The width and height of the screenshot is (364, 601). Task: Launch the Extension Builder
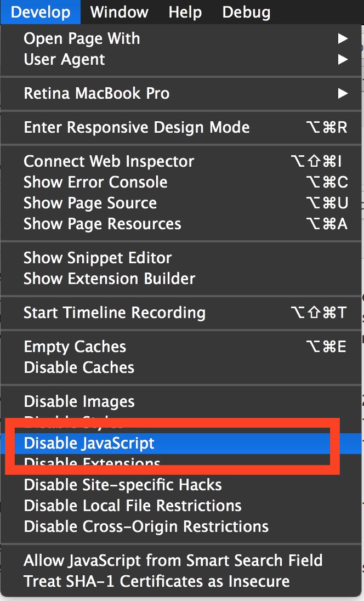[109, 279]
